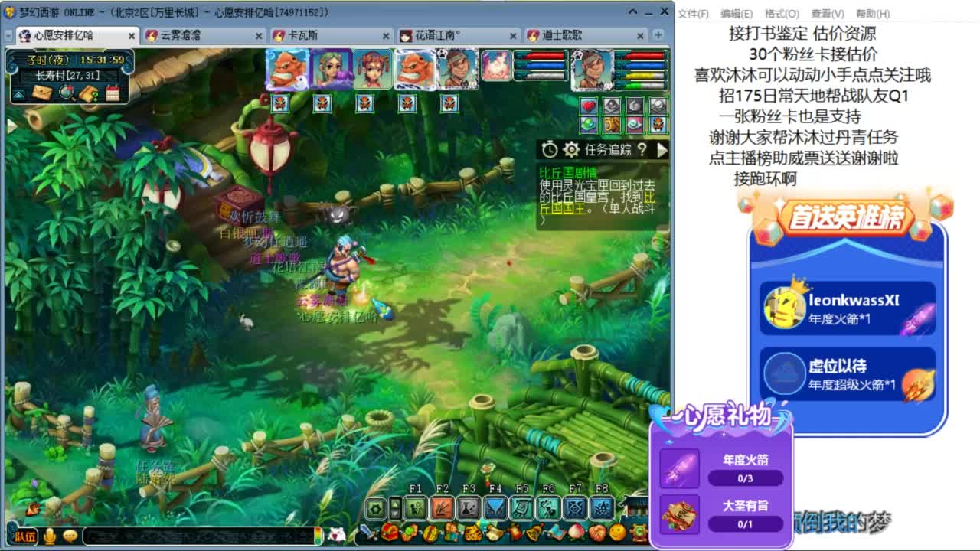Viewport: 980px width, 551px height.
Task: Open the shortcut bar gear settings icon
Action: [x=376, y=508]
